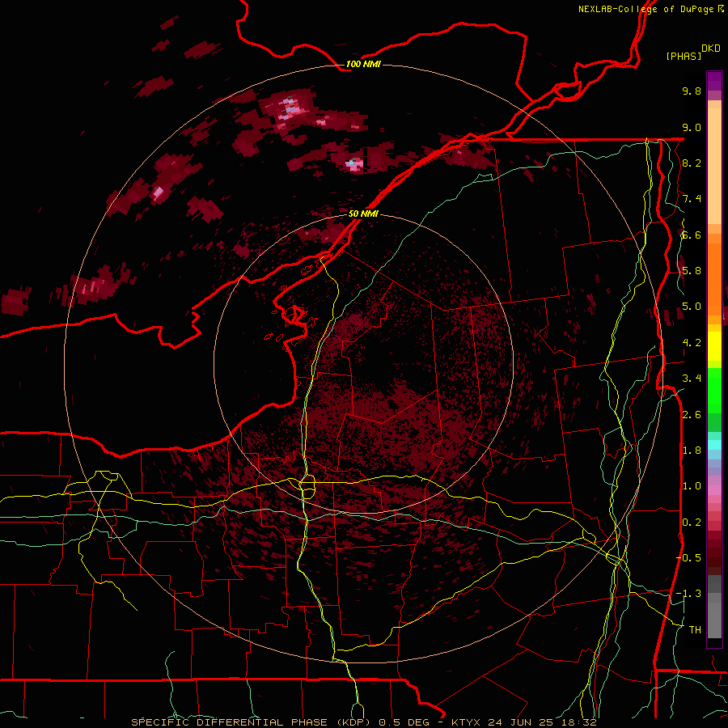Click the 0.5 DEG elevation text
The image size is (728, 728).
pos(404,722)
